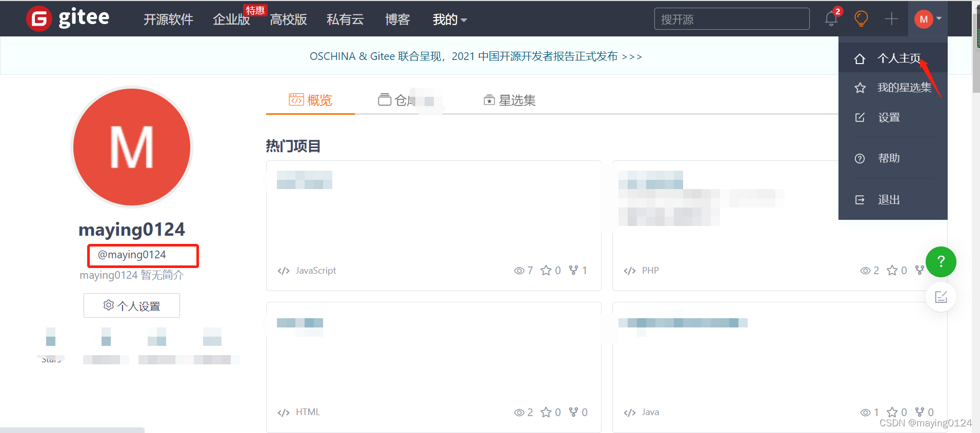Click the home icon beside 个人主页
Image resolution: width=980 pixels, height=433 pixels.
(x=860, y=58)
